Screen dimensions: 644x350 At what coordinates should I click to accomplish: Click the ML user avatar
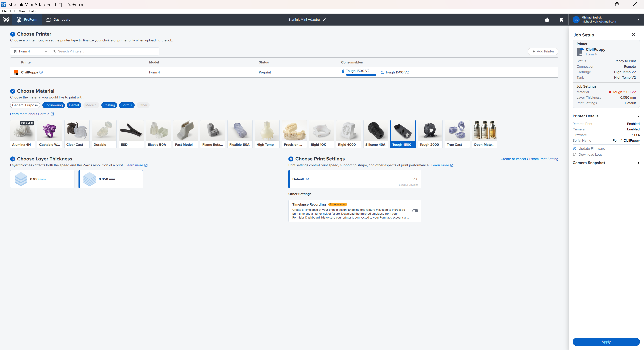[x=576, y=20]
